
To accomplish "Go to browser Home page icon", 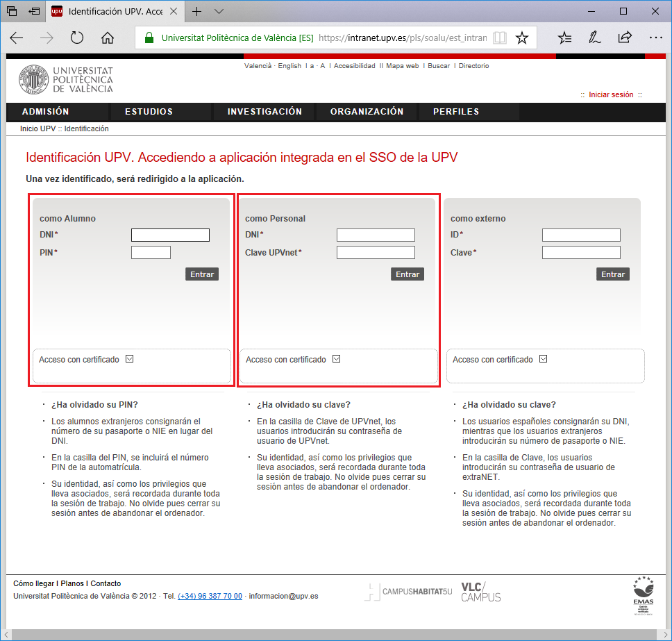I will (108, 38).
